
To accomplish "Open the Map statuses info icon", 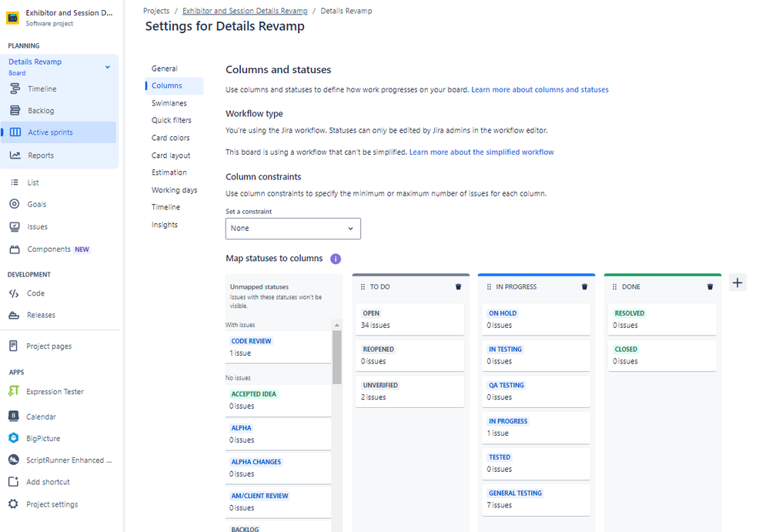I will (x=336, y=259).
